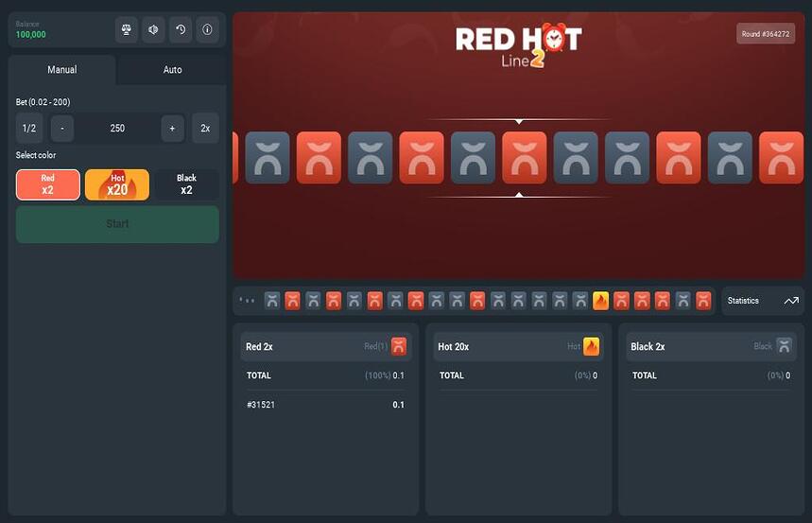
Task: Click the bet amount field showing 250
Action: pos(117,128)
